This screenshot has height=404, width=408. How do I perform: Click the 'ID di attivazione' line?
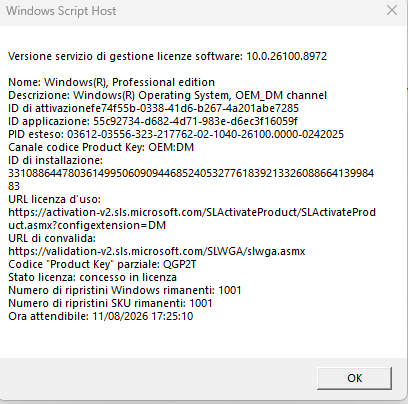(x=153, y=108)
